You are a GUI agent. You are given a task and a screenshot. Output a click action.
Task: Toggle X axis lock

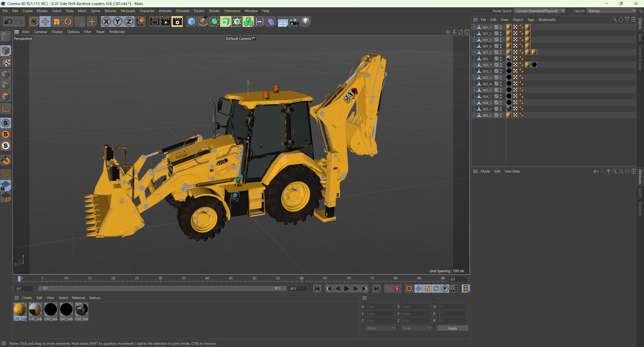pyautogui.click(x=106, y=22)
